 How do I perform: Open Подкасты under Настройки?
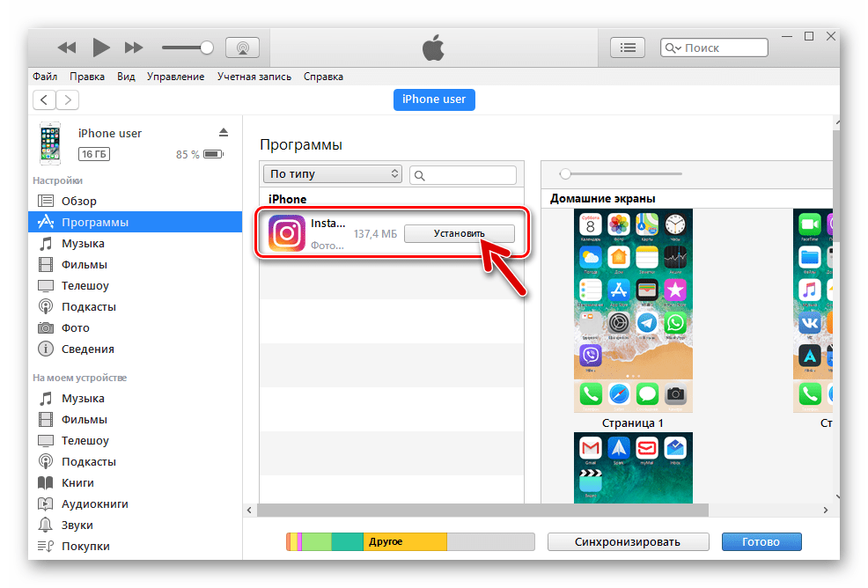tap(135, 306)
